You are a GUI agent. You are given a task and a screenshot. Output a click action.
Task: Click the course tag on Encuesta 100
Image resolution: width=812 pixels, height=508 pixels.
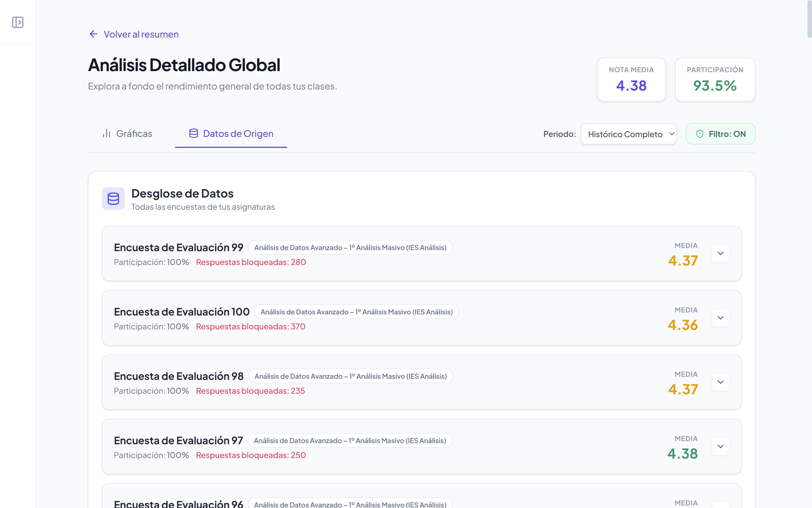(x=357, y=312)
